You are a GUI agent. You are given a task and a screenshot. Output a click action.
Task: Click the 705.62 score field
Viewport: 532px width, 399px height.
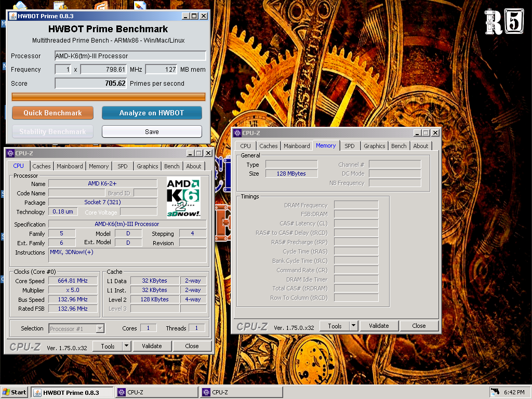90,84
